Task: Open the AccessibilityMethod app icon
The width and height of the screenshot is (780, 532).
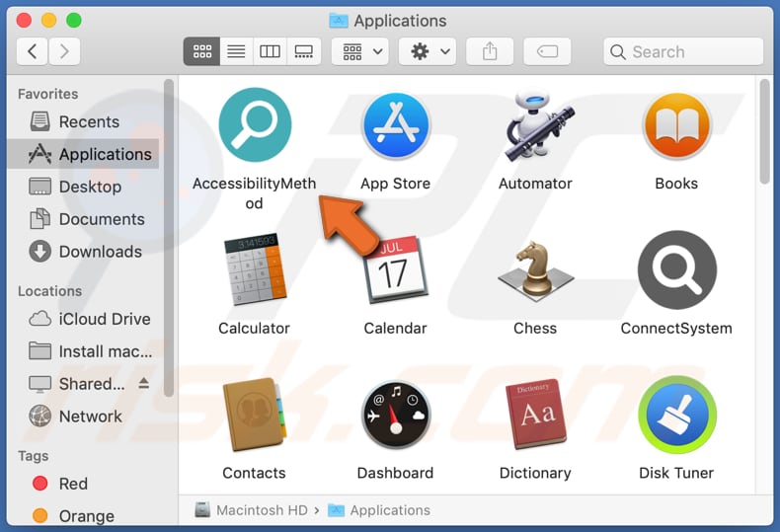Action: click(x=255, y=124)
